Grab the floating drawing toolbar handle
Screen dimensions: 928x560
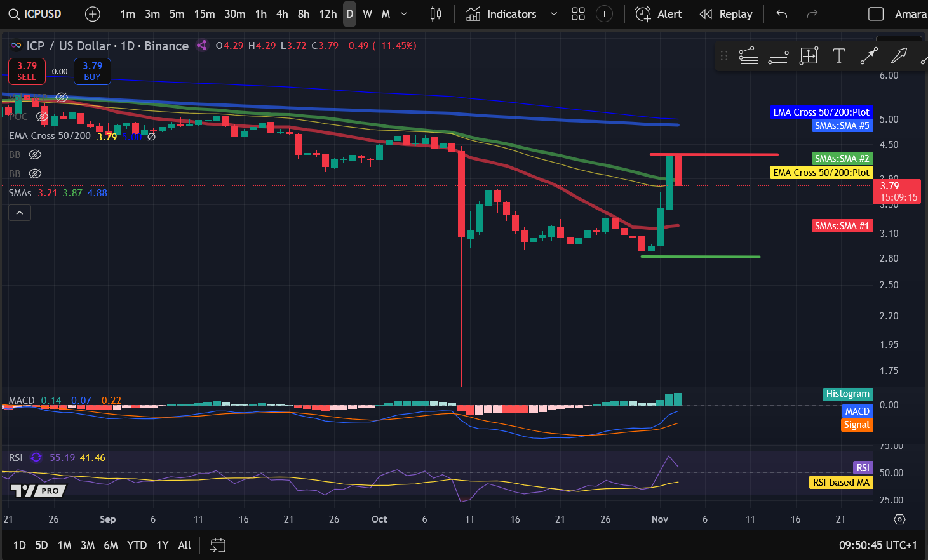click(x=723, y=56)
